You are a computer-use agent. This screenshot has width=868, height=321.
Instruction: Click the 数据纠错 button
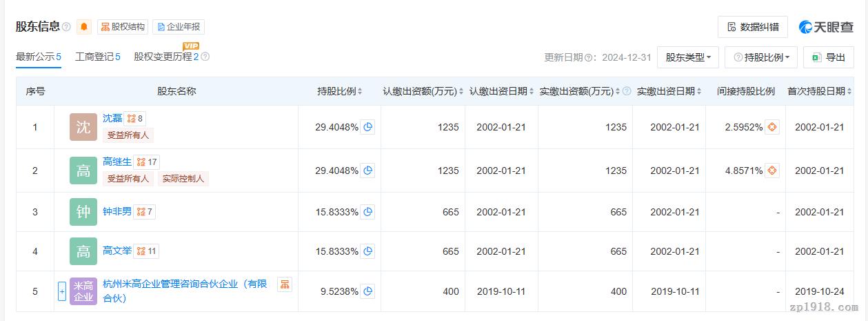pyautogui.click(x=752, y=27)
